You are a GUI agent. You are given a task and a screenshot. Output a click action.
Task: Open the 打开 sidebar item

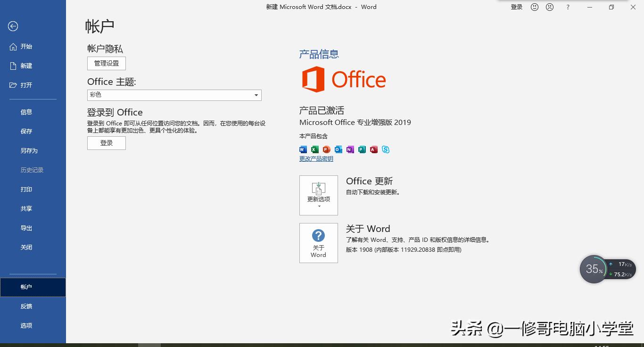[33, 85]
